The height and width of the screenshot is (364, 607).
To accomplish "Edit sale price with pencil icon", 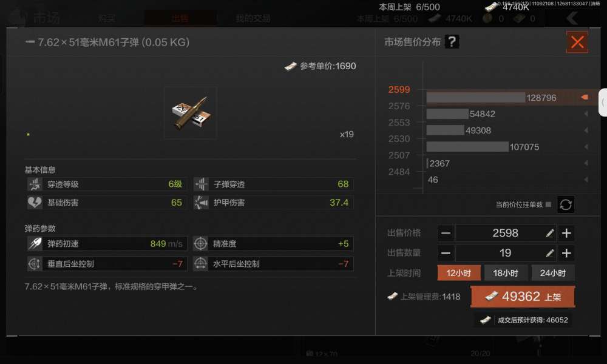I will point(550,233).
